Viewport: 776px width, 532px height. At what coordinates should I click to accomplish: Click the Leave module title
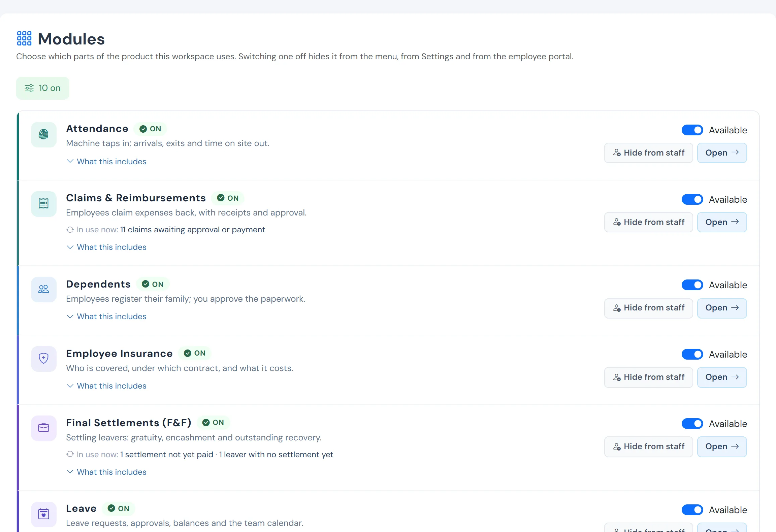[x=81, y=508]
